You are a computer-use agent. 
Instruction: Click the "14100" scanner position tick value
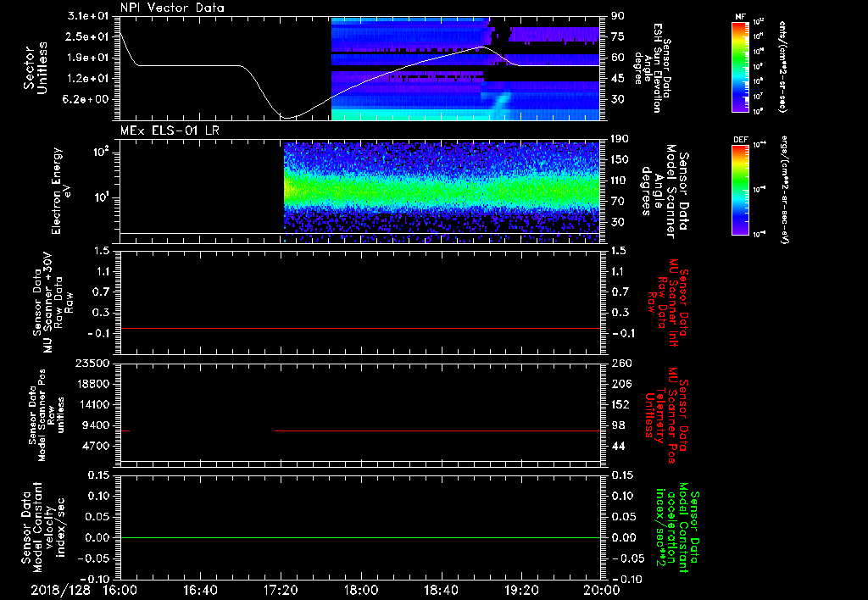pos(92,404)
